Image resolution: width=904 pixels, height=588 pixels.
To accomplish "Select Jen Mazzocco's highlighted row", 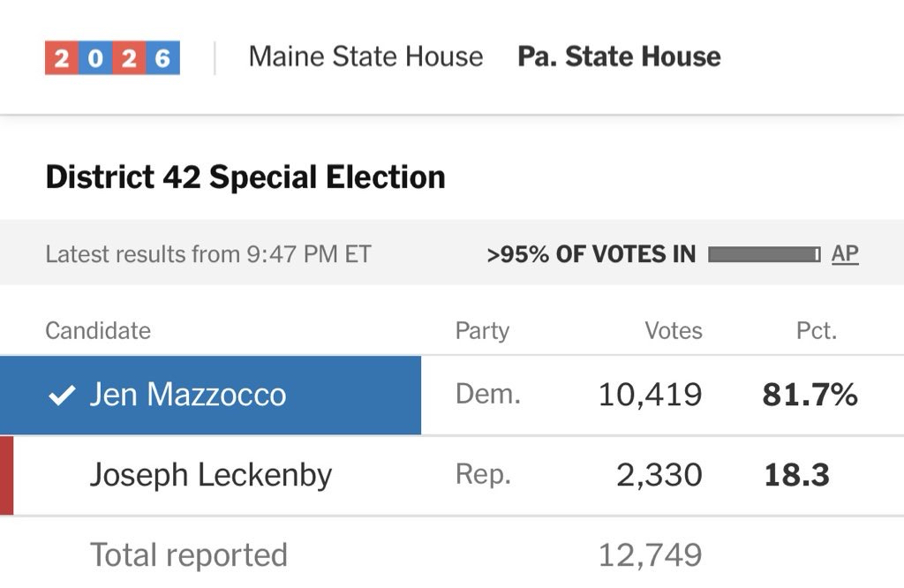I will 210,396.
